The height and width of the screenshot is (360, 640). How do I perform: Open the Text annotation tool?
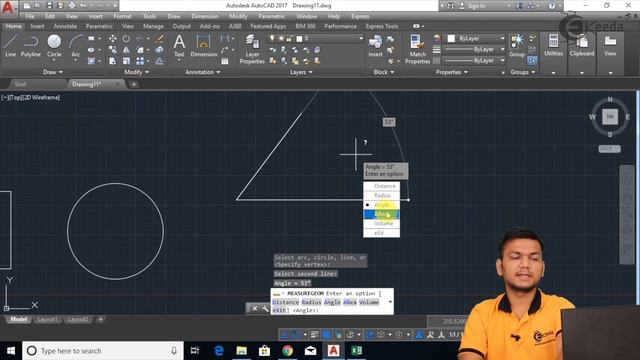coord(179,46)
